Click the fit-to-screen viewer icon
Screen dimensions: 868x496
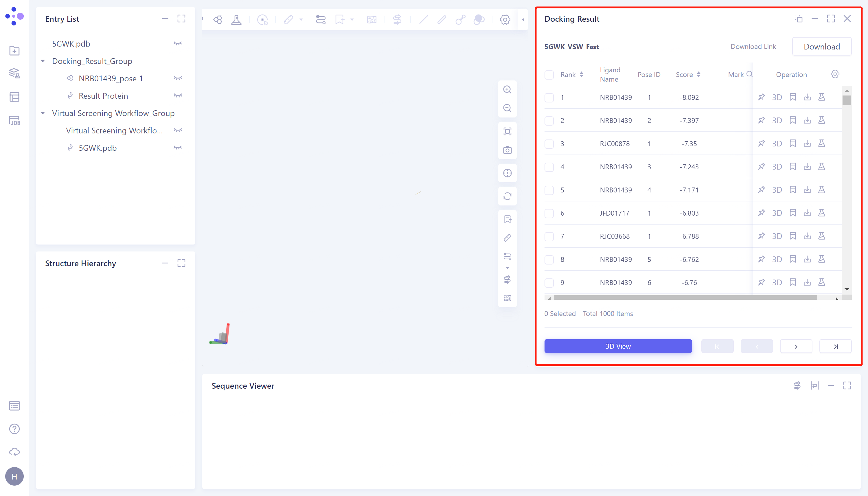(x=507, y=131)
